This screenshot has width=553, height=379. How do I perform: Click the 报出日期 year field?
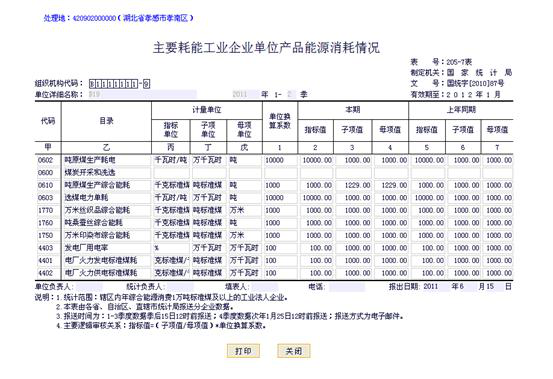[436, 287]
